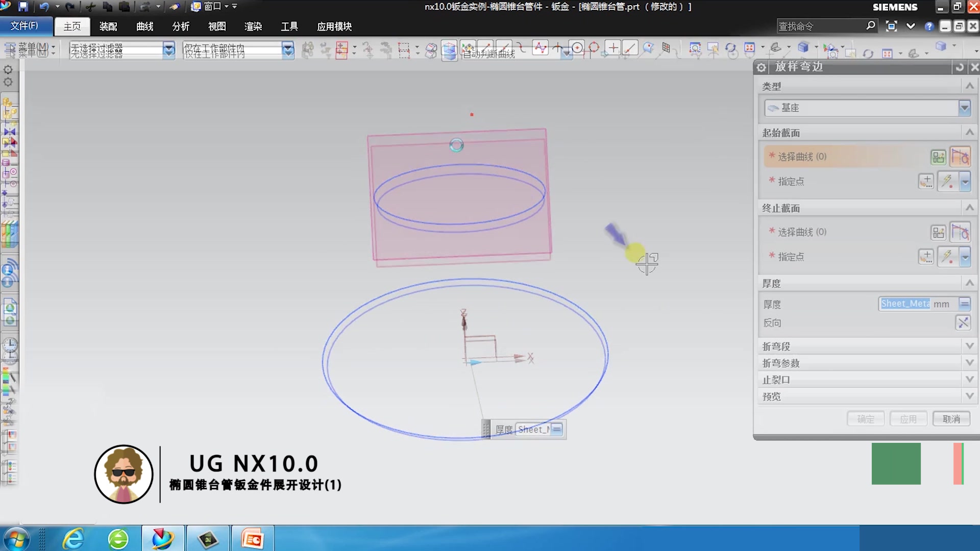Click the Redo arrow icon
This screenshot has height=551, width=980.
[70, 7]
